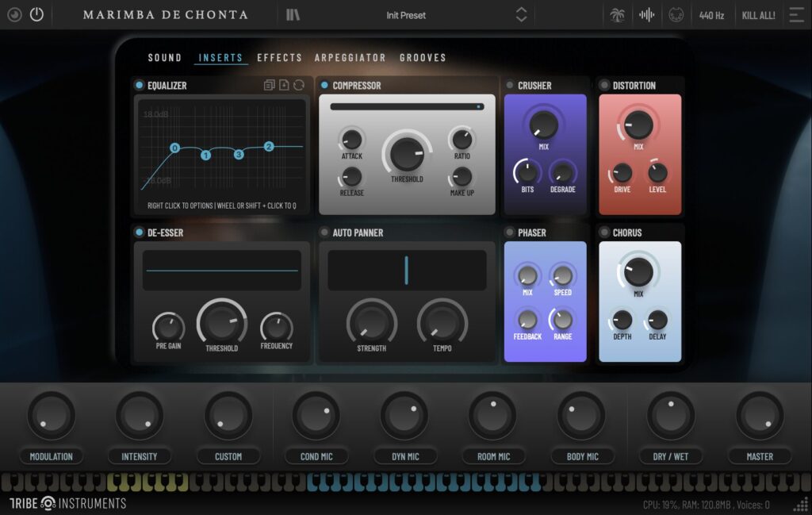The image size is (812, 515).
Task: Click the Crusher Mix knob
Action: click(543, 125)
